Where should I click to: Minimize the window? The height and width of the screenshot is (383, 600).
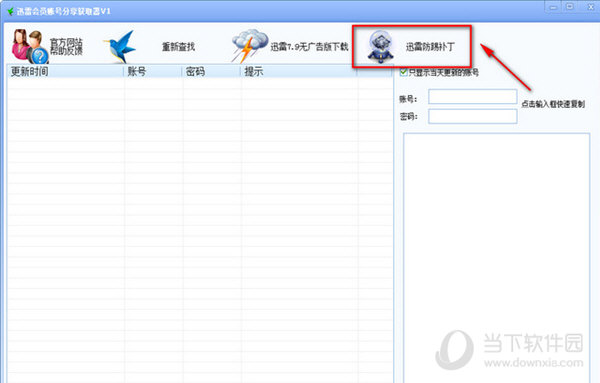pyautogui.click(x=553, y=7)
